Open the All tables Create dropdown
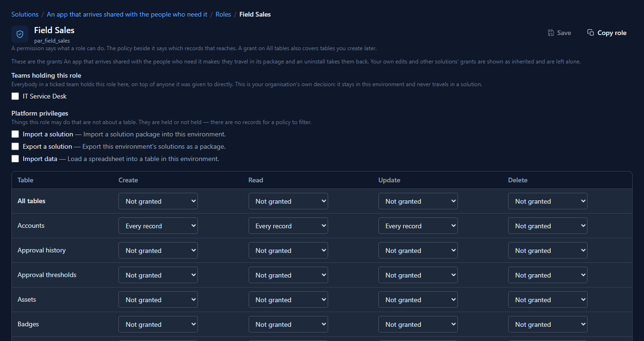Viewport: 644px width, 341px height. coord(158,201)
